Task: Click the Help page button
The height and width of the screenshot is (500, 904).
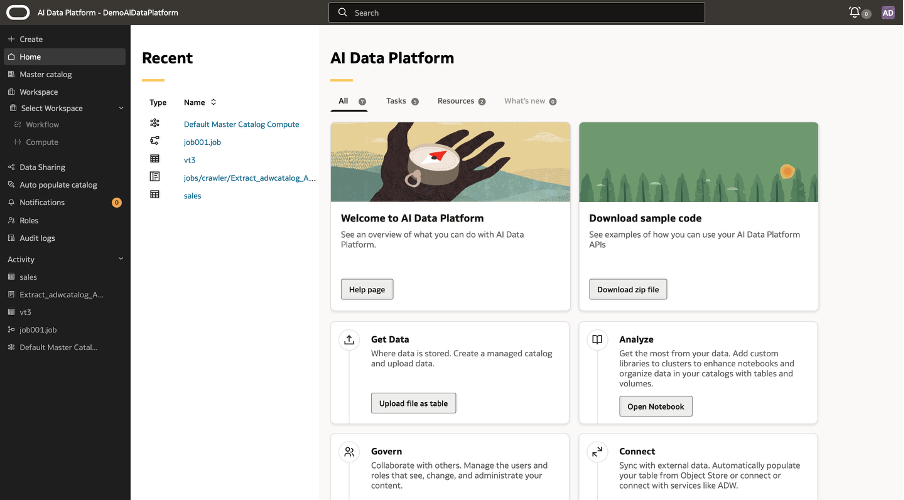Action: [367, 290]
